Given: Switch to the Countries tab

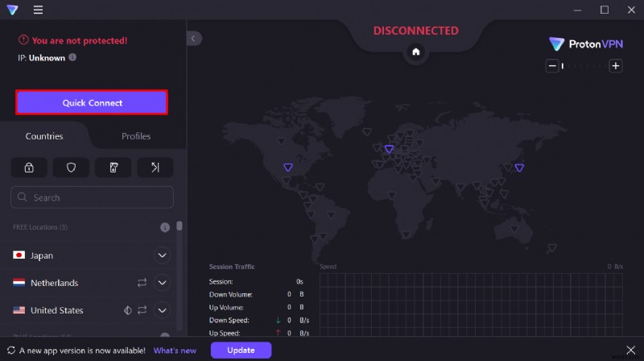Looking at the screenshot, I should tap(44, 136).
